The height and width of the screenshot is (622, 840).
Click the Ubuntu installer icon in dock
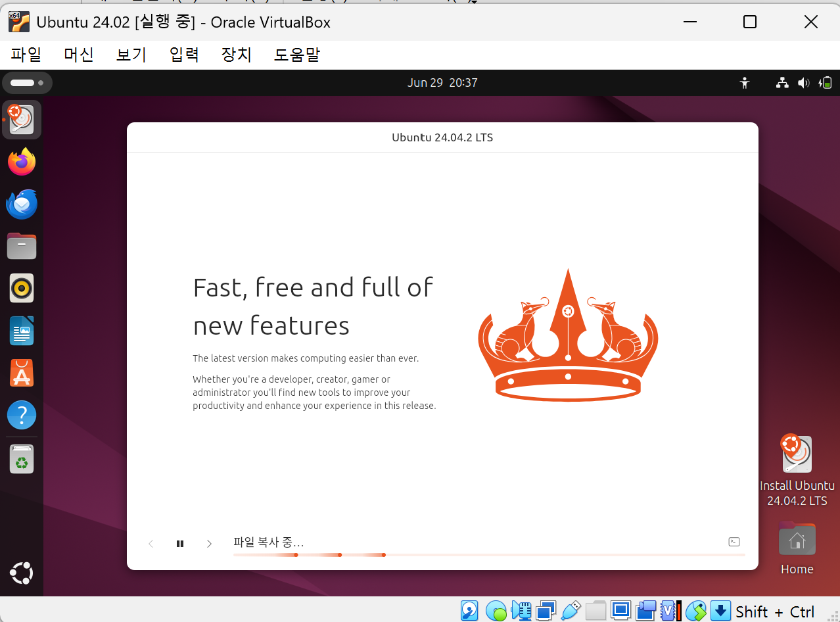point(22,120)
